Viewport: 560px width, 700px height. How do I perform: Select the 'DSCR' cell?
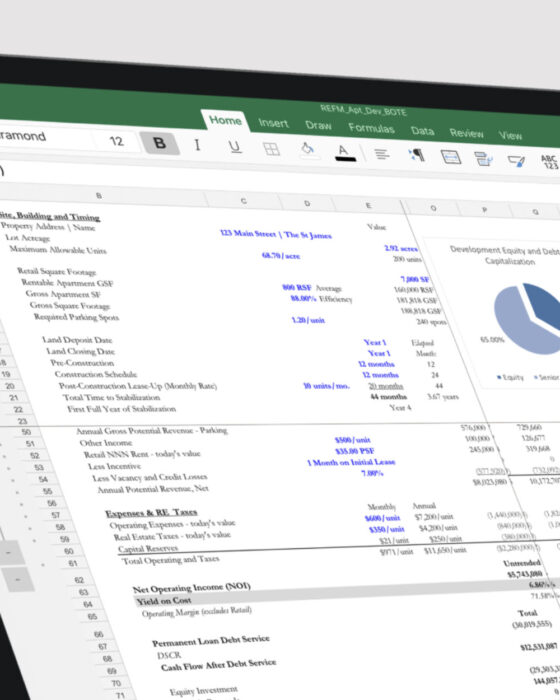[x=169, y=655]
